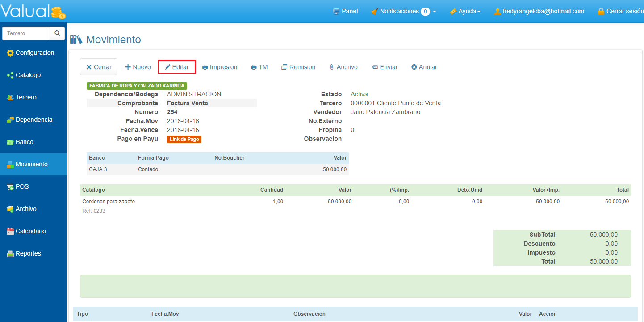Click Anular to void the invoice
644x322 pixels.
[x=424, y=67]
